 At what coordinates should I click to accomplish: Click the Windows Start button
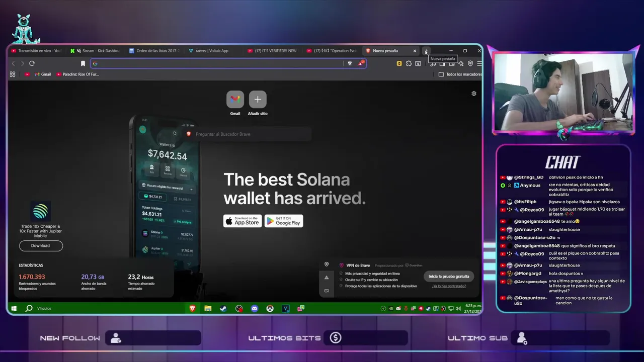14,308
